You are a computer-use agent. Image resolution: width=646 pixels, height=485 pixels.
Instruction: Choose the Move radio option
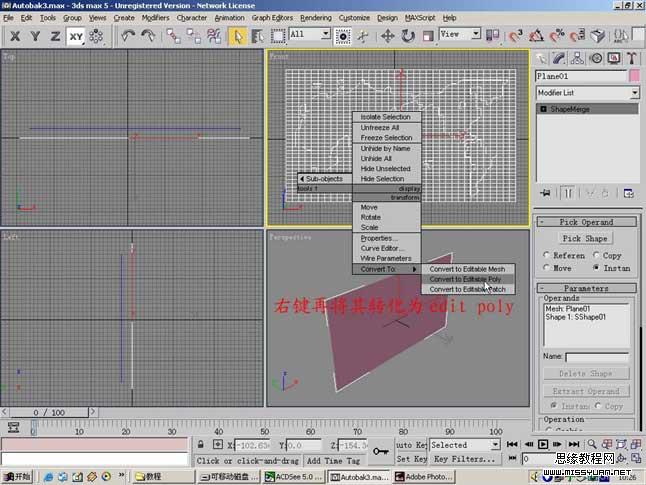click(547, 268)
